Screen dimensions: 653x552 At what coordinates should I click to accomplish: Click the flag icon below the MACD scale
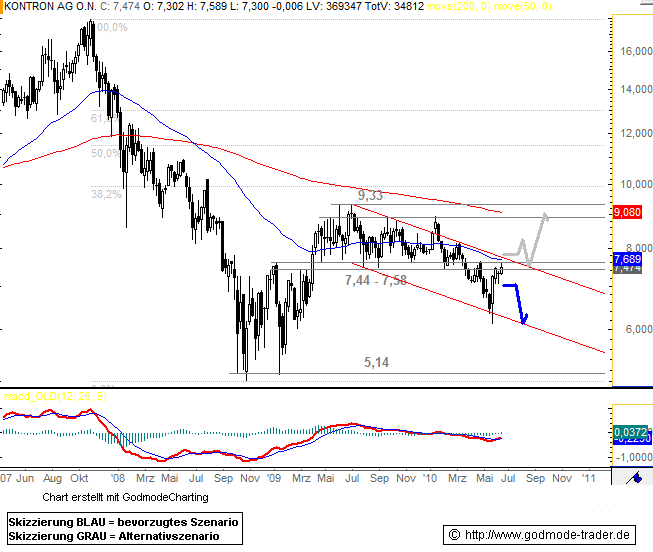point(634,477)
